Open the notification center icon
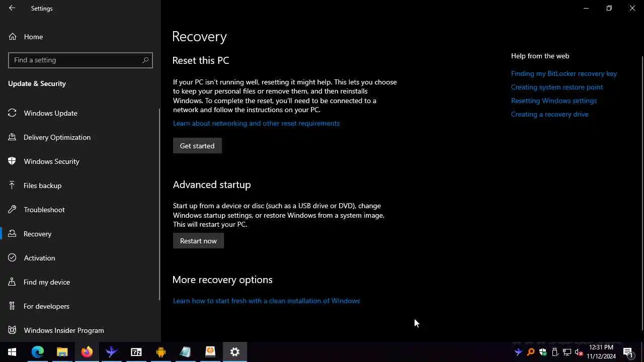 click(628, 352)
